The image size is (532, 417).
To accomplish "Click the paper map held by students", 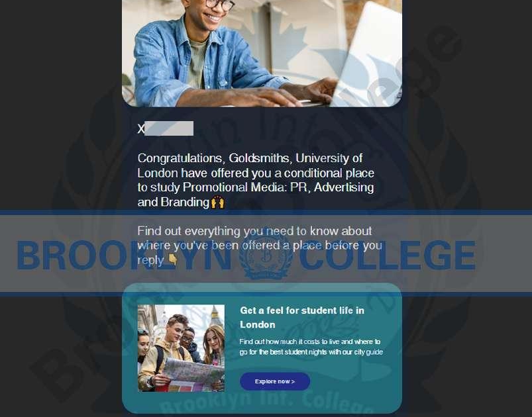I will click(193, 372).
